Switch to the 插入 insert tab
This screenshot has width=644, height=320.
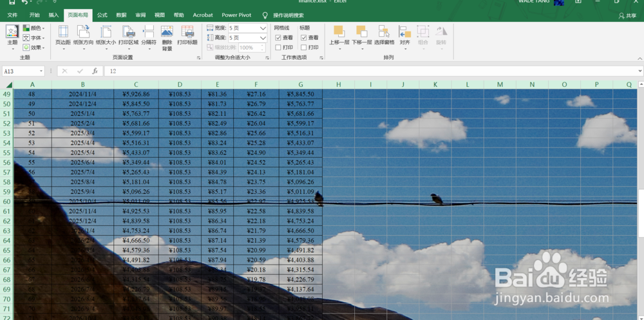54,15
